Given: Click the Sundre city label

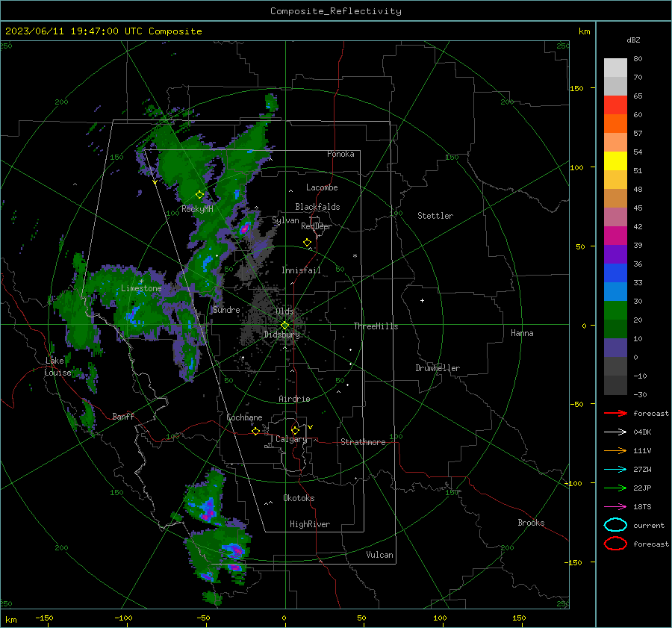Looking at the screenshot, I should (226, 309).
